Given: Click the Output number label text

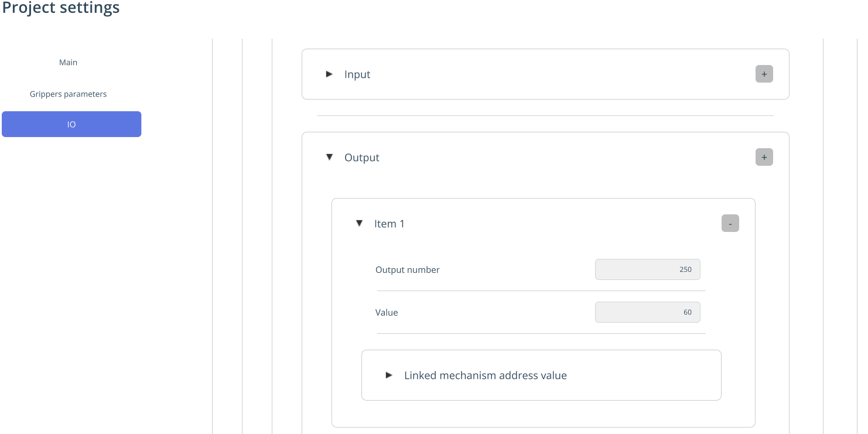Looking at the screenshot, I should coord(408,270).
